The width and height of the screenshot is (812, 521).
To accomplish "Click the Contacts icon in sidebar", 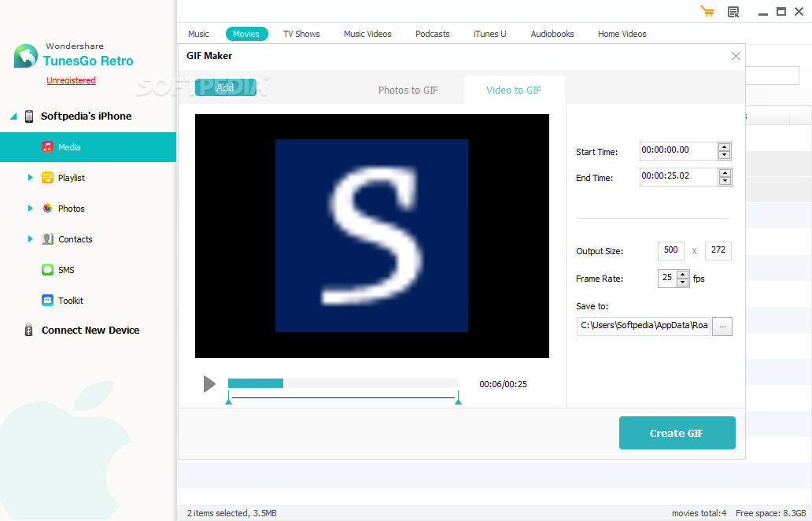I will [x=48, y=238].
